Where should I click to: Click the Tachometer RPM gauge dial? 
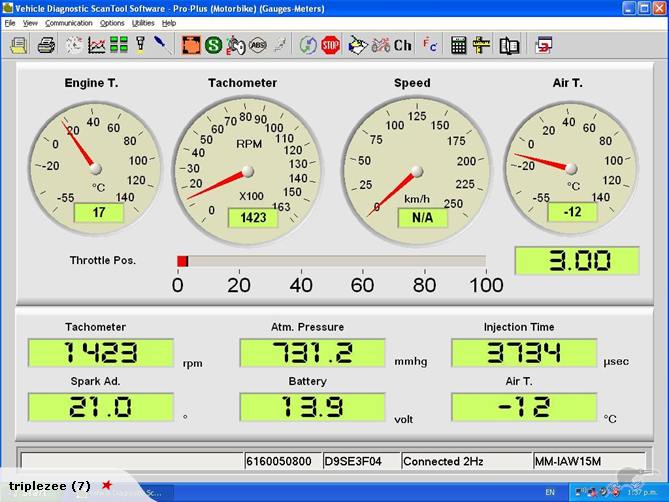click(x=247, y=171)
